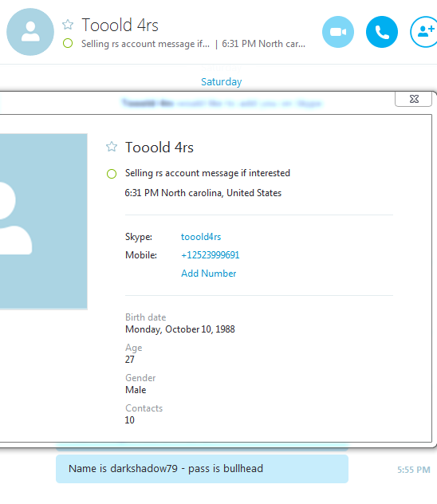Screen dimensions: 437x504
Task: Click the truncated mood message in the header
Action: pos(145,44)
